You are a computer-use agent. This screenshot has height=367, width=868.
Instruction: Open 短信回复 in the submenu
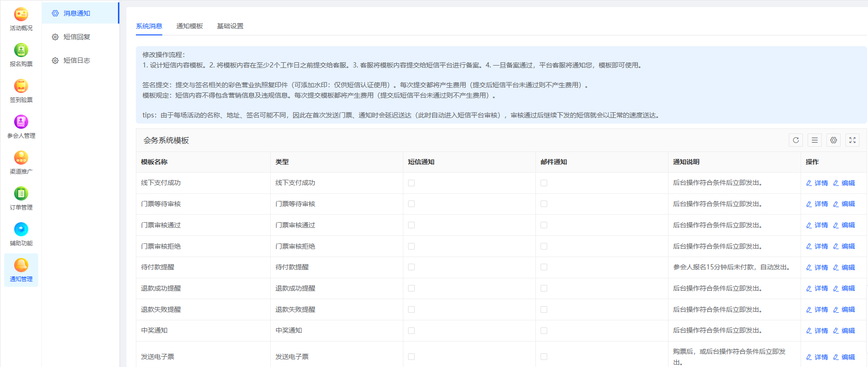coord(76,37)
